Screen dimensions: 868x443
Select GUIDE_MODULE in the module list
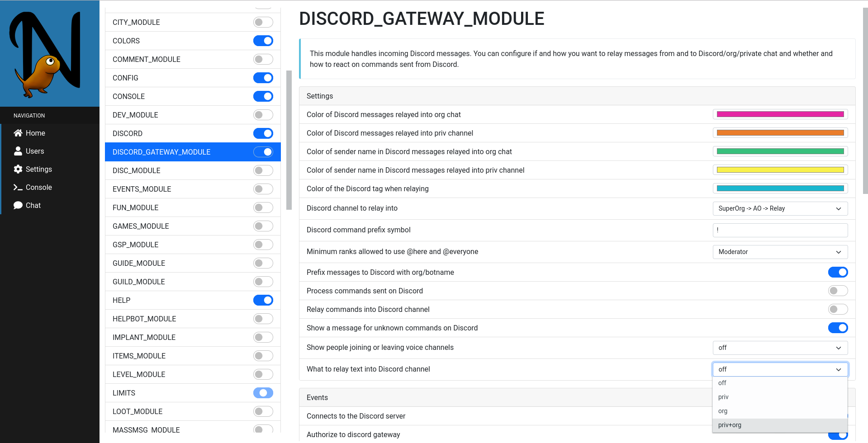(x=193, y=263)
